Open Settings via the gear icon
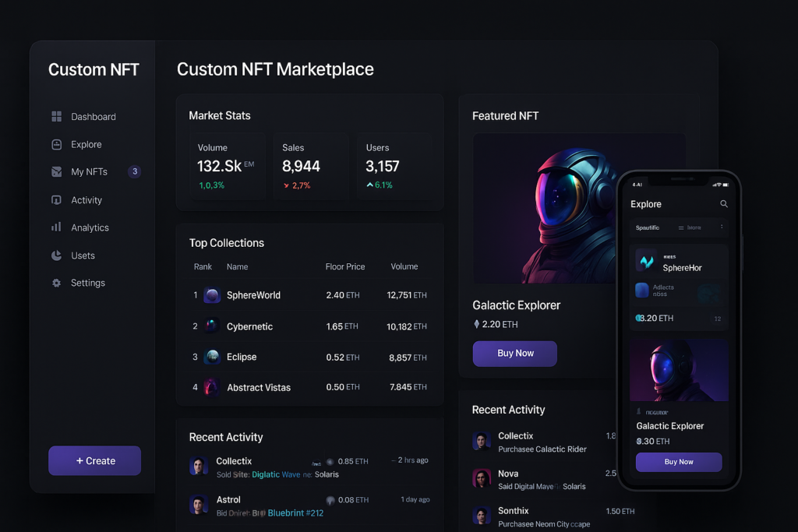 point(56,283)
